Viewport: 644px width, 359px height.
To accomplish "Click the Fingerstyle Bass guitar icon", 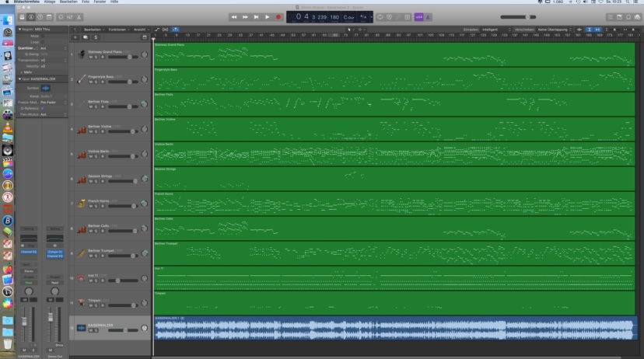I will (82, 79).
